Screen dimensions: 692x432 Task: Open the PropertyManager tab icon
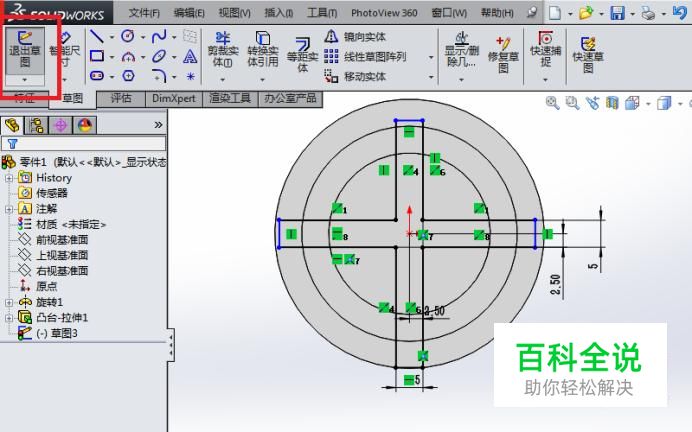pyautogui.click(x=37, y=125)
